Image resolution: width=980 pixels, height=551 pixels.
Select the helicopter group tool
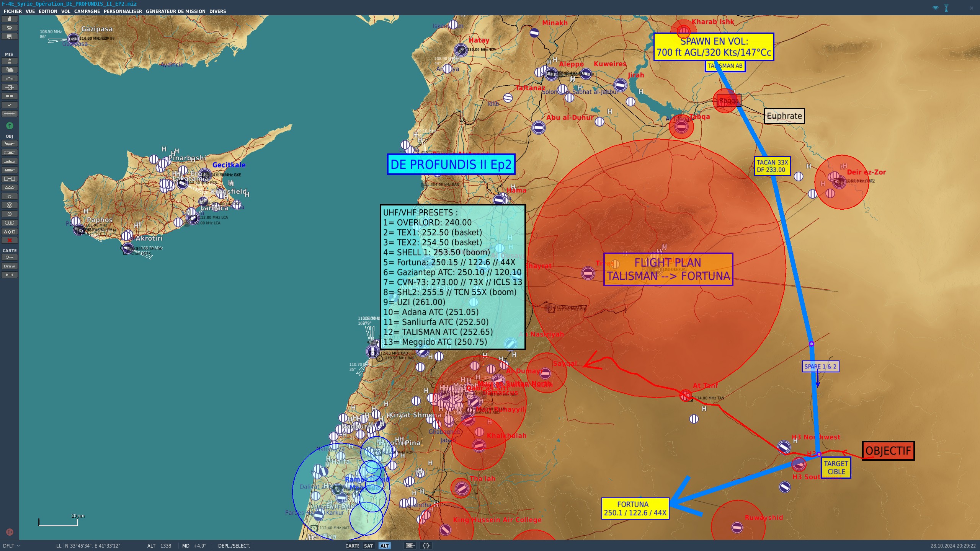click(10, 153)
